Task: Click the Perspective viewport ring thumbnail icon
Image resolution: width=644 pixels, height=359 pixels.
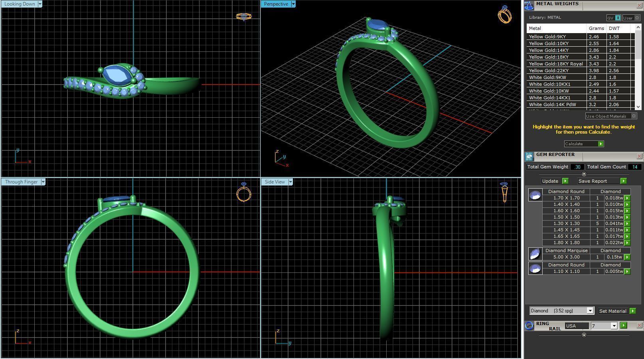Action: click(x=505, y=14)
